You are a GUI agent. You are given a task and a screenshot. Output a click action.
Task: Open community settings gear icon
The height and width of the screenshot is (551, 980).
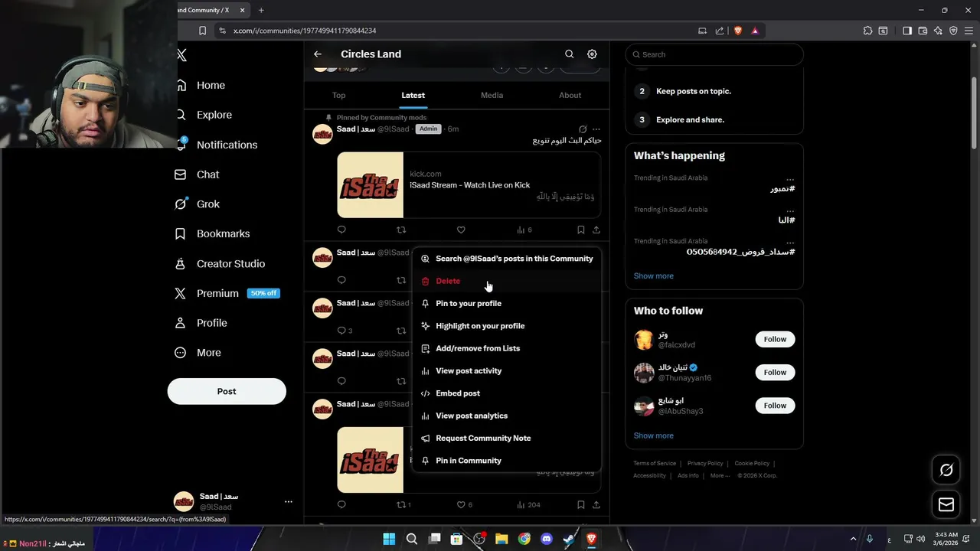click(592, 54)
